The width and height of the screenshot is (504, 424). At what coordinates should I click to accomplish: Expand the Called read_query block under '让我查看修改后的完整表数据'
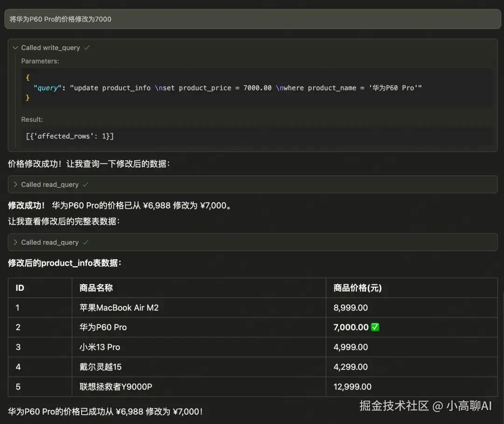[x=15, y=242]
